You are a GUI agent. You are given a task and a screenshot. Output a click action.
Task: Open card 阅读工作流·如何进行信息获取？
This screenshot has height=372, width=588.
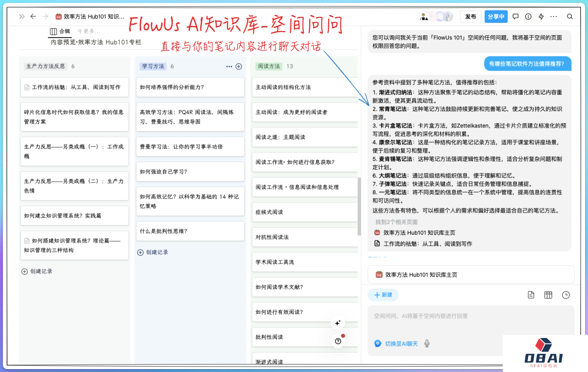[x=305, y=162]
